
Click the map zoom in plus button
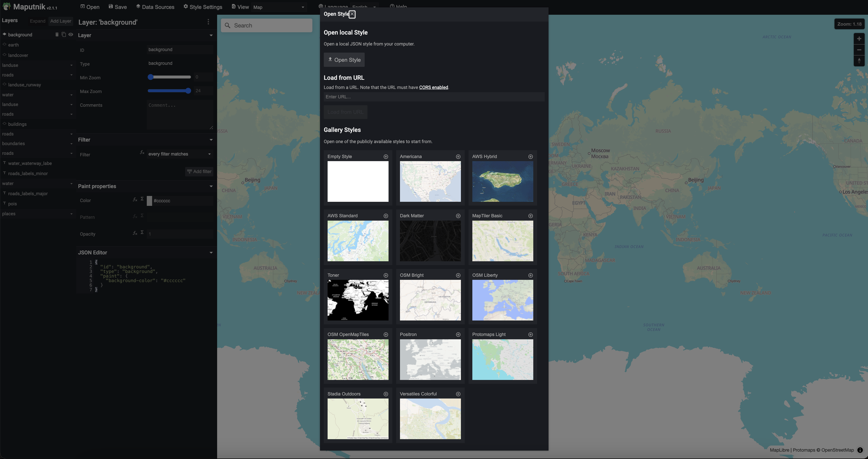click(859, 39)
